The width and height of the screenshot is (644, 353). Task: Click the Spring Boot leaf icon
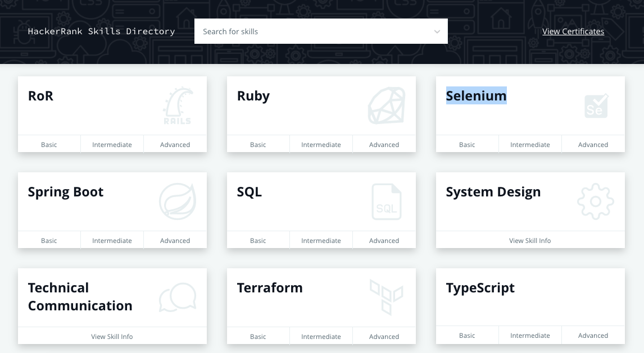click(178, 201)
